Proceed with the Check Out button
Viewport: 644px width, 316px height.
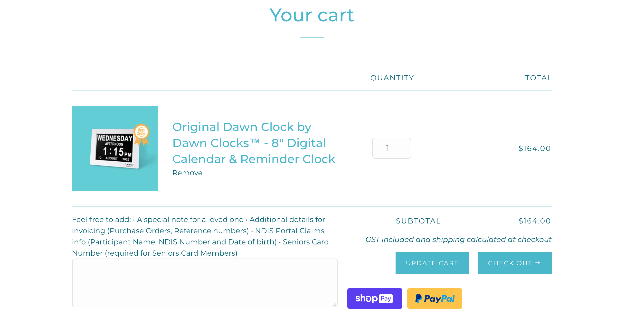(514, 263)
